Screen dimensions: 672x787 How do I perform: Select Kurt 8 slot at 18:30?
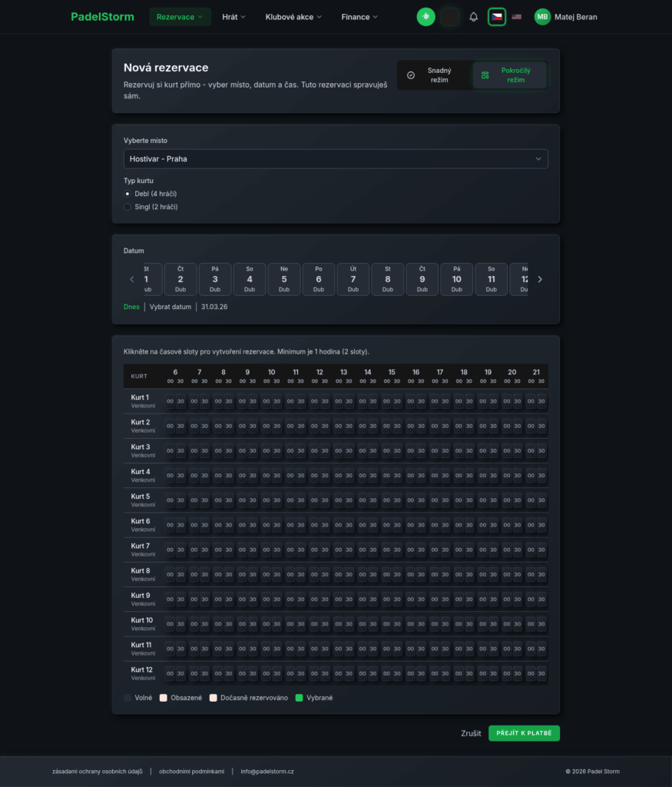(469, 575)
